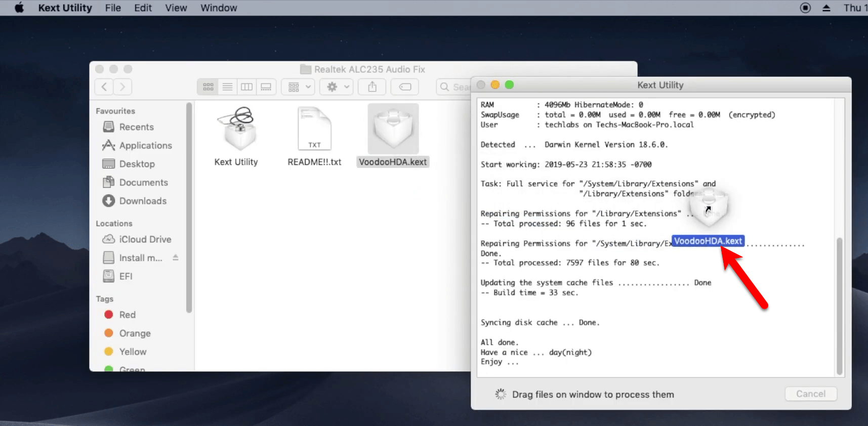This screenshot has width=868, height=426.
Task: Click the Finder search field
Action: pyautogui.click(x=454, y=87)
